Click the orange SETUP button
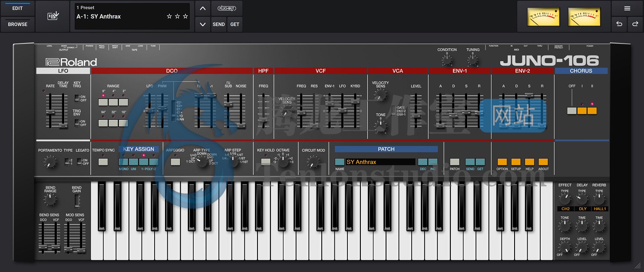This screenshot has height=272, width=644. (516, 162)
